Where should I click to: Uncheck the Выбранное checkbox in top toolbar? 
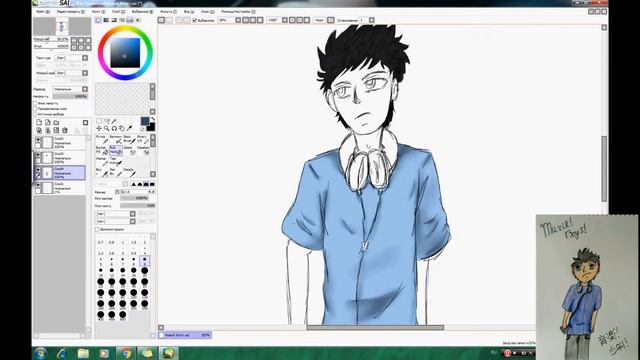pos(195,20)
